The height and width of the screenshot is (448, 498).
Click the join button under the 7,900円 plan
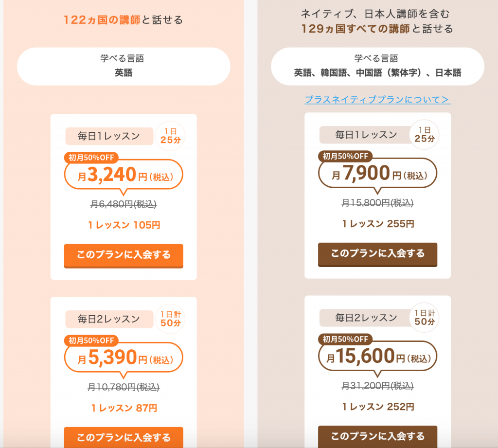click(x=377, y=254)
